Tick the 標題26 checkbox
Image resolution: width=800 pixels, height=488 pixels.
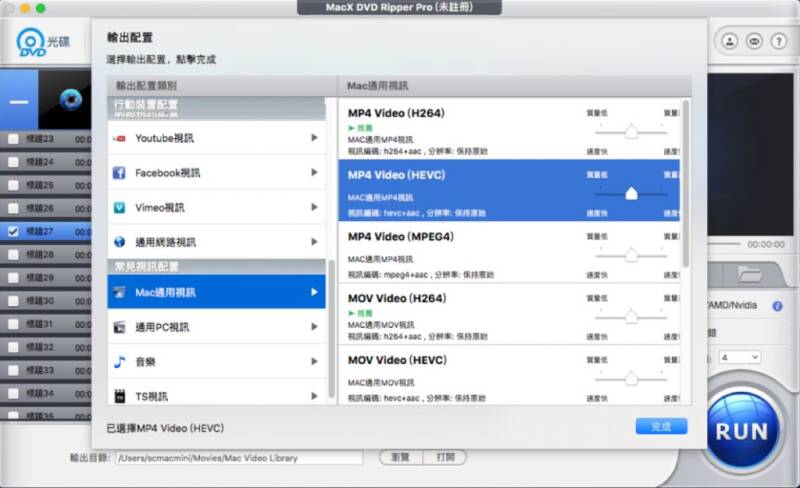(13, 208)
